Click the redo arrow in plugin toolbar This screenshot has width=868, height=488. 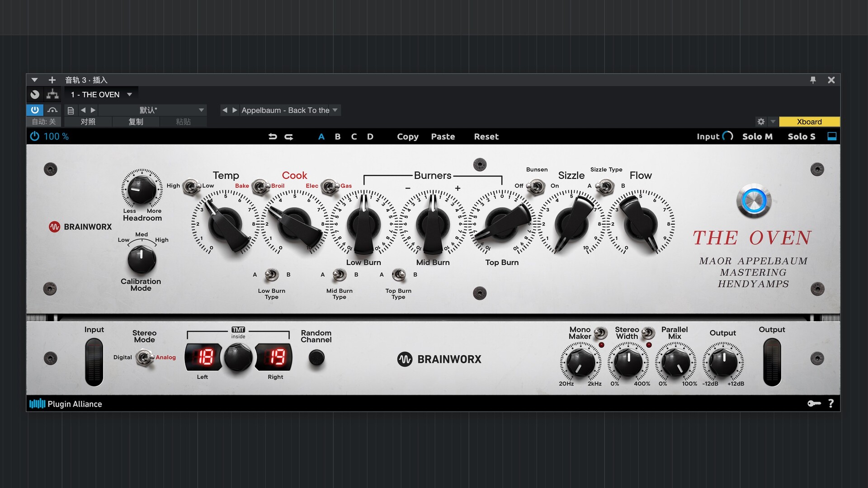point(289,136)
